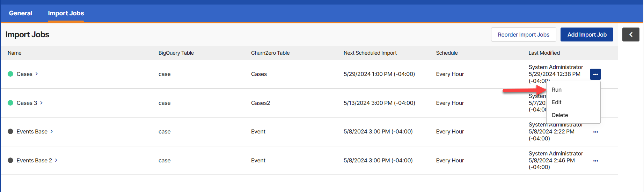Click the BigQuery Table column header
Screen dimensions: 644x192
tap(176, 53)
